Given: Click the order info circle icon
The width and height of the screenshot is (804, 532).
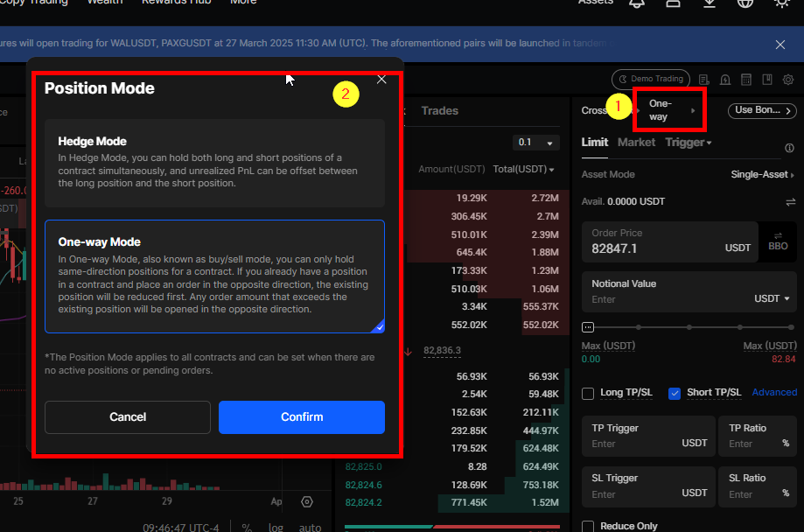Looking at the screenshot, I should tap(790, 148).
